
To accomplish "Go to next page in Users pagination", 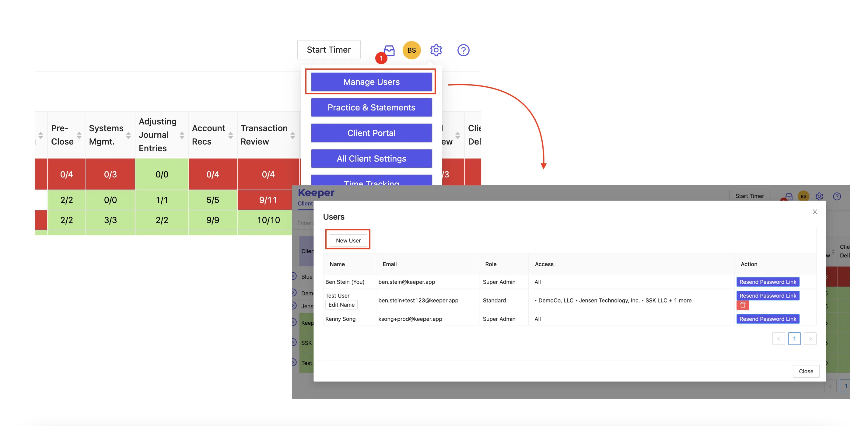I will click(810, 338).
